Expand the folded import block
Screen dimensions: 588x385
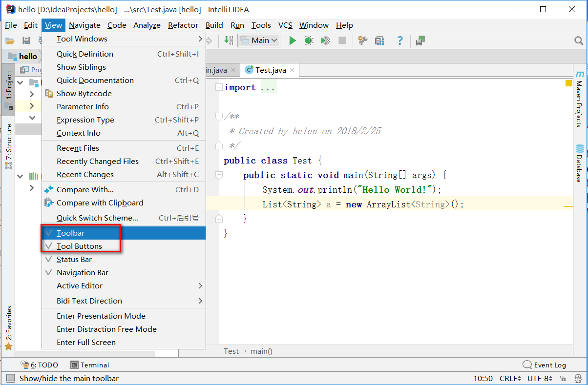coord(219,87)
